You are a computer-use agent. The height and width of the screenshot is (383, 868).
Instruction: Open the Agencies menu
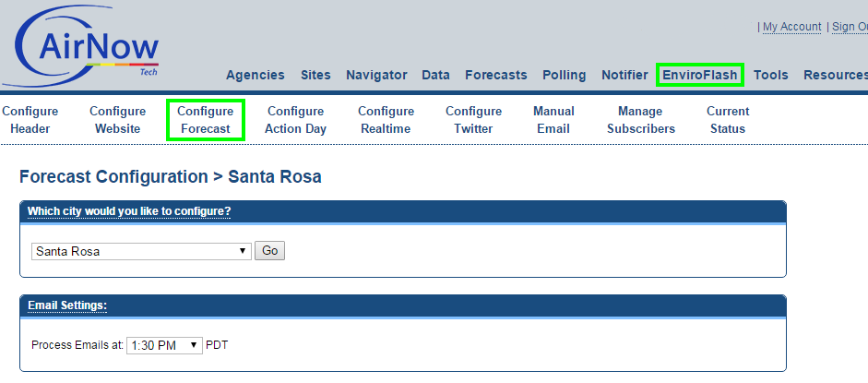(256, 75)
